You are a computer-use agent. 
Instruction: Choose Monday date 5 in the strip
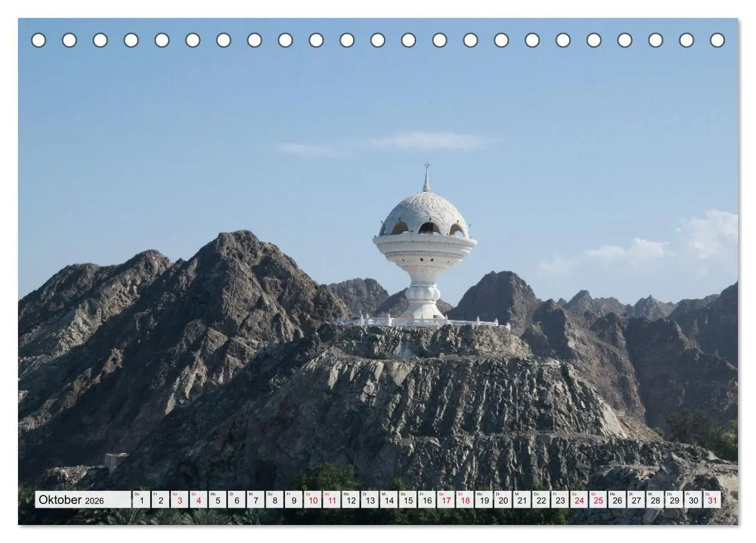pyautogui.click(x=218, y=500)
